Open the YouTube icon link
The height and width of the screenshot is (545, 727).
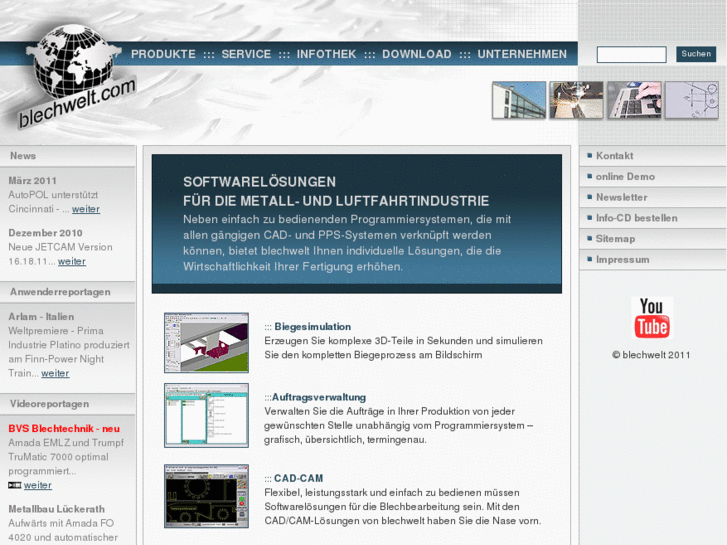[x=651, y=318]
